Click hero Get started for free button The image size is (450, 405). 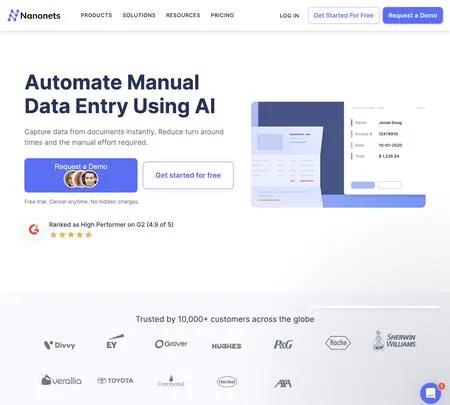(x=188, y=175)
